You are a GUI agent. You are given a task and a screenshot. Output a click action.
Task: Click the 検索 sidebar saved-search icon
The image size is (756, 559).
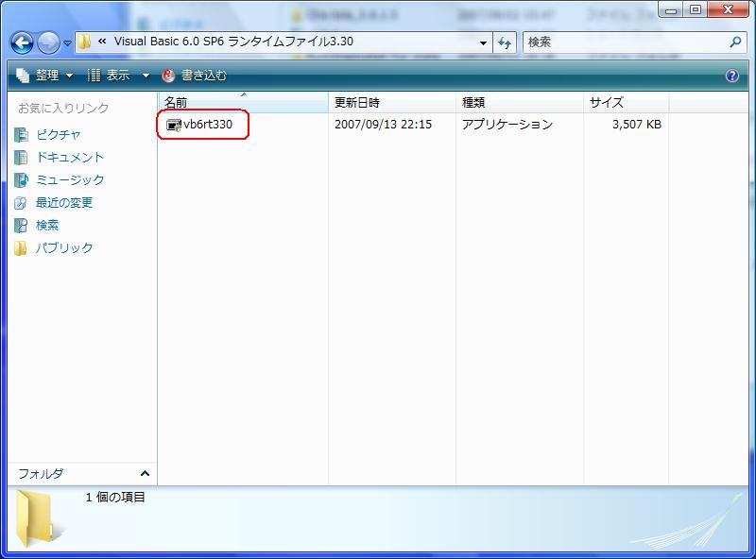(x=21, y=226)
